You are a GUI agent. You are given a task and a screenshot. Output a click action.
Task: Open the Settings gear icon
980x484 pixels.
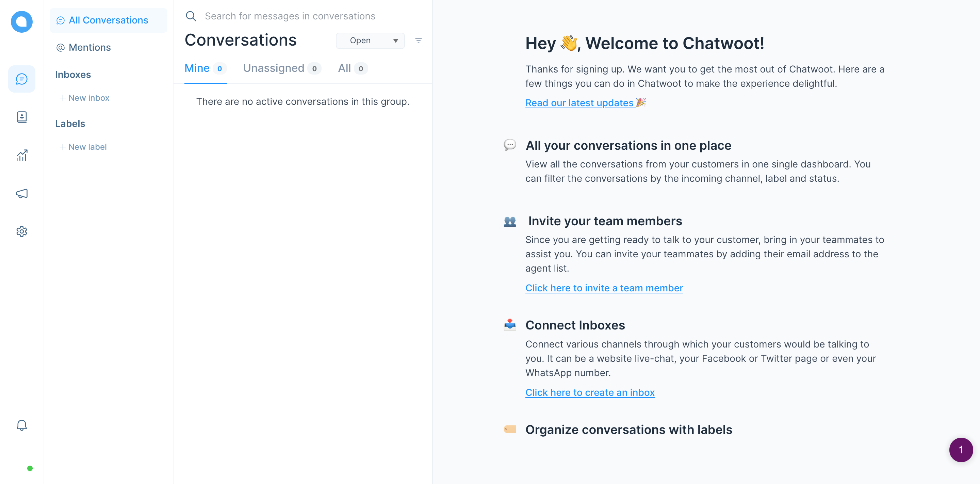22,231
